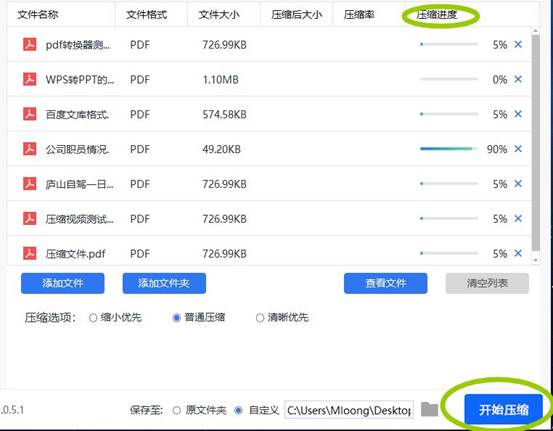Click the 添加文件夹 button
Screen dimensions: 553x431
tap(164, 283)
